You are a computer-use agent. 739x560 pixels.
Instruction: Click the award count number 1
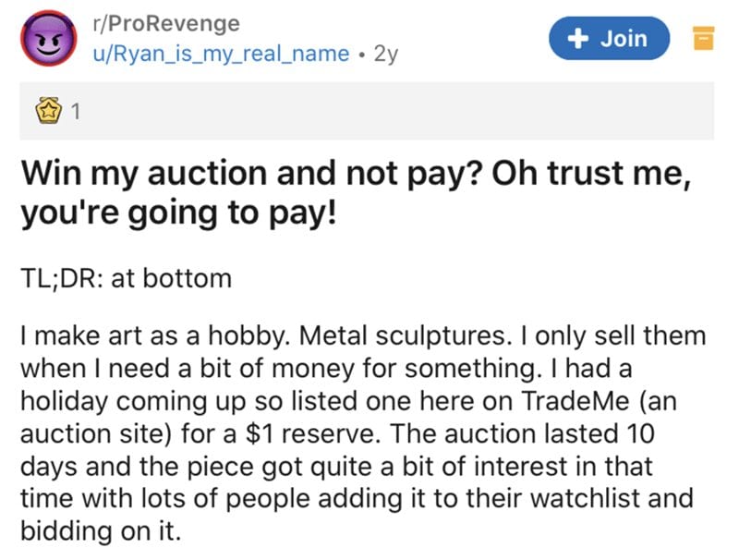(x=76, y=112)
